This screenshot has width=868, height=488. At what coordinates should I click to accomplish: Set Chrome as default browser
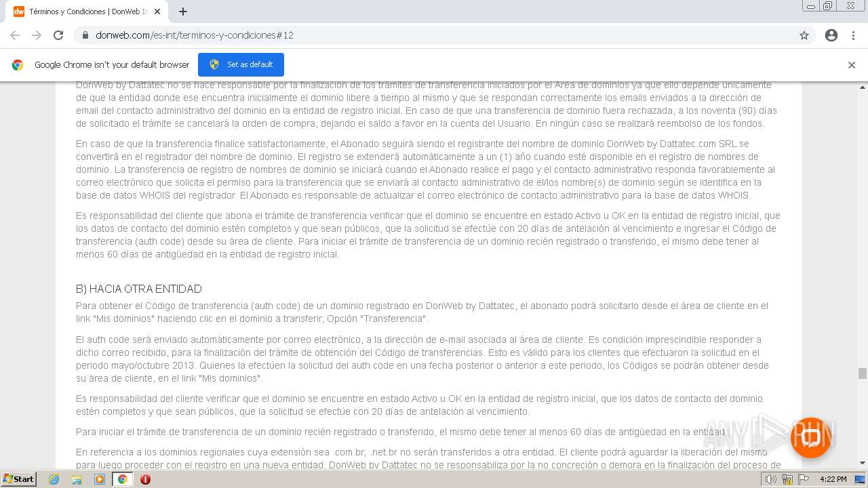point(241,64)
